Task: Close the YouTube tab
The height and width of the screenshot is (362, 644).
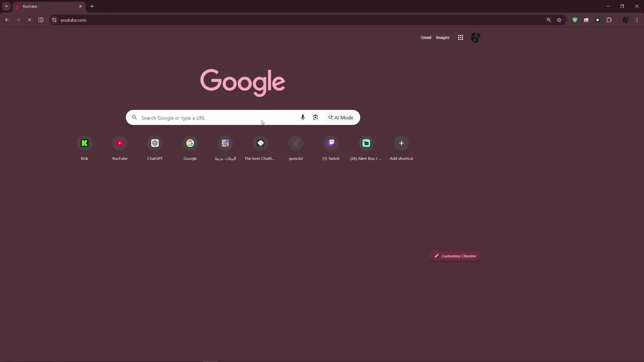Action: [80, 7]
